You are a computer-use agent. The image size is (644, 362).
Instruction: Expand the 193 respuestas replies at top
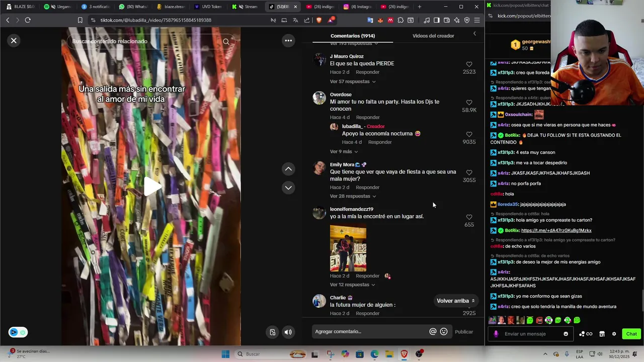354,44
